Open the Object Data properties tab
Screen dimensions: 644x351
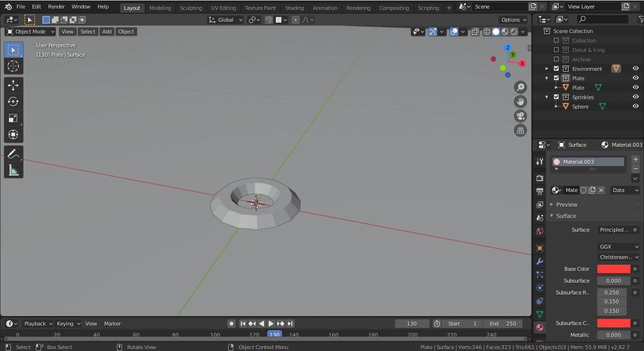(x=540, y=314)
